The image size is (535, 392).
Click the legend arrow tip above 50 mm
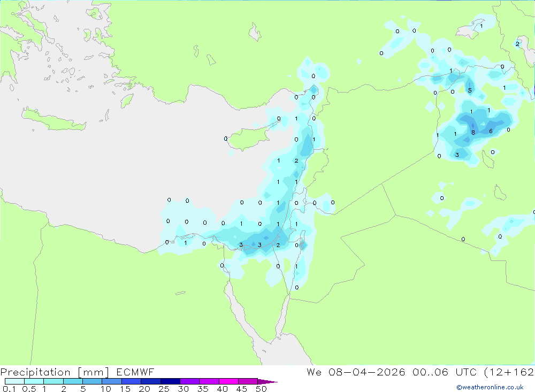pos(267,382)
